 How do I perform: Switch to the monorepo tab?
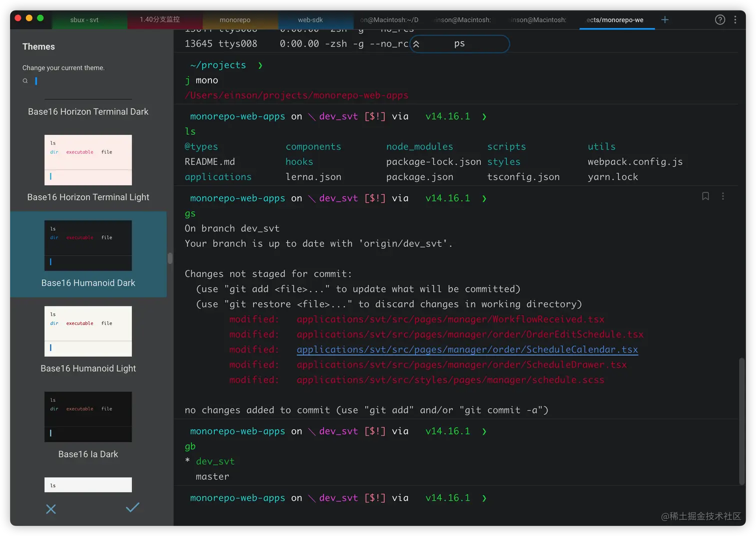(x=234, y=20)
